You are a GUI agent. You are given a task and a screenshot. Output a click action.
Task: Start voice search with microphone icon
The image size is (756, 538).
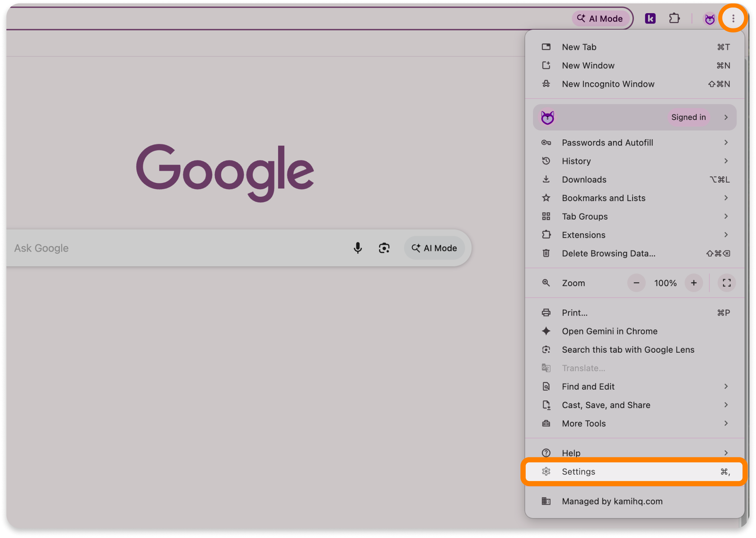pyautogui.click(x=358, y=248)
